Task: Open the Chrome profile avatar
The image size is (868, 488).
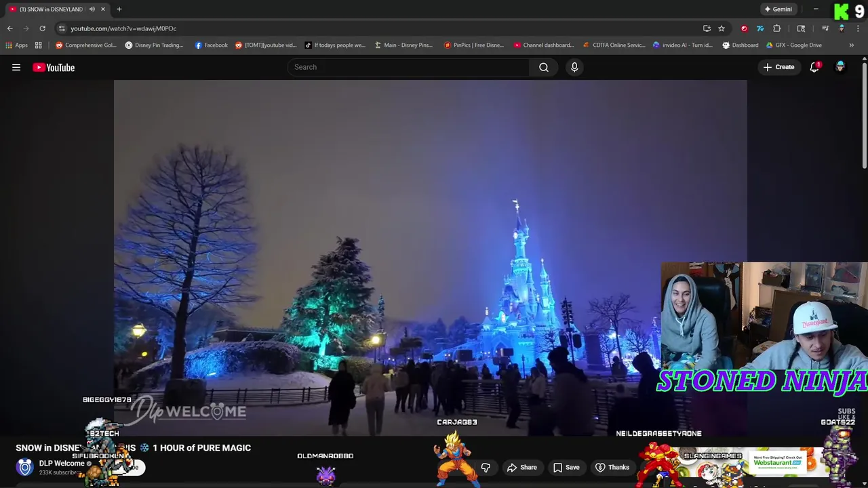Action: pos(842,28)
